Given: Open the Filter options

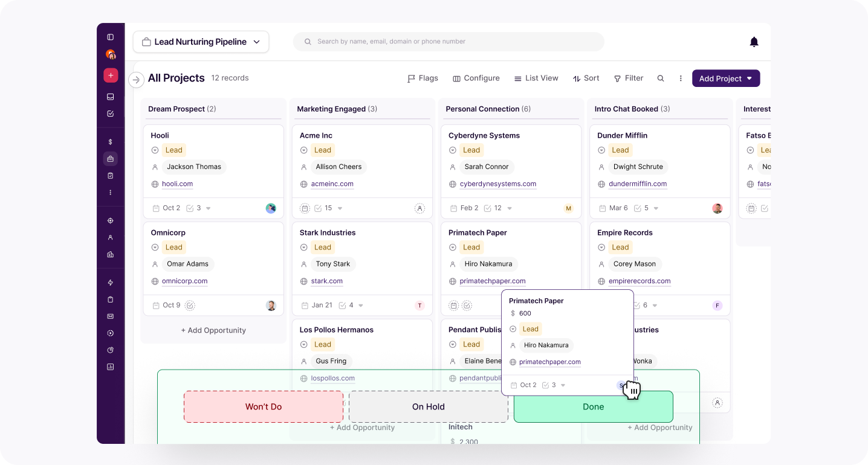Looking at the screenshot, I should coord(629,79).
